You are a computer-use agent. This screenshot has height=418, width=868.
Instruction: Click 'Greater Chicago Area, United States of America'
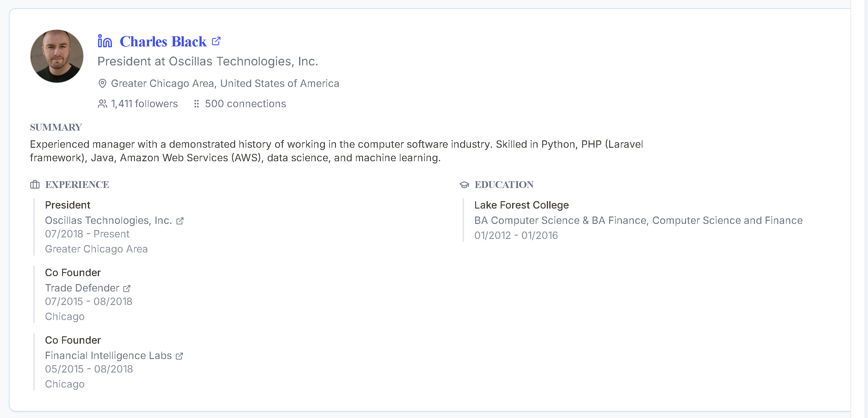click(225, 83)
